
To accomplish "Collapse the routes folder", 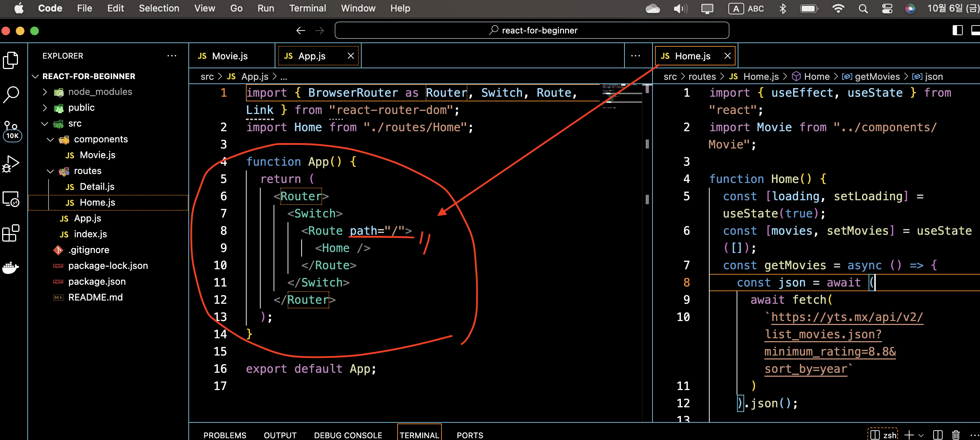I will (x=50, y=171).
